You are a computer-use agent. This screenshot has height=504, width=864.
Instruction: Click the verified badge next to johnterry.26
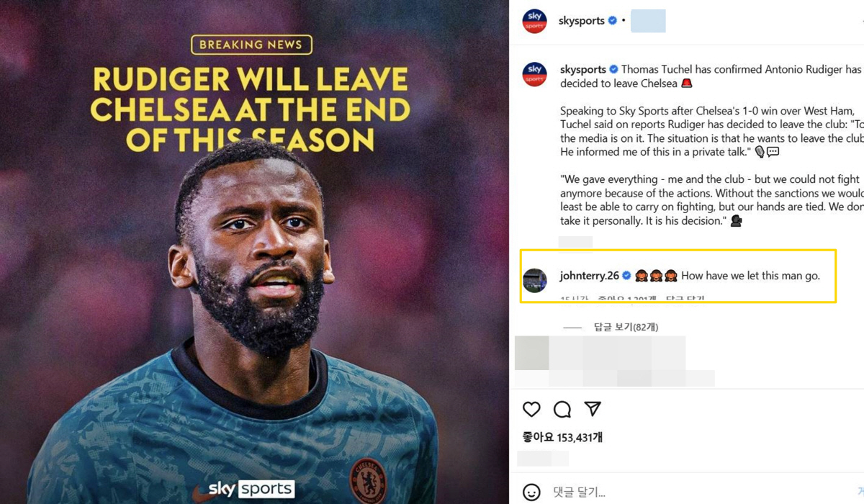tap(626, 276)
